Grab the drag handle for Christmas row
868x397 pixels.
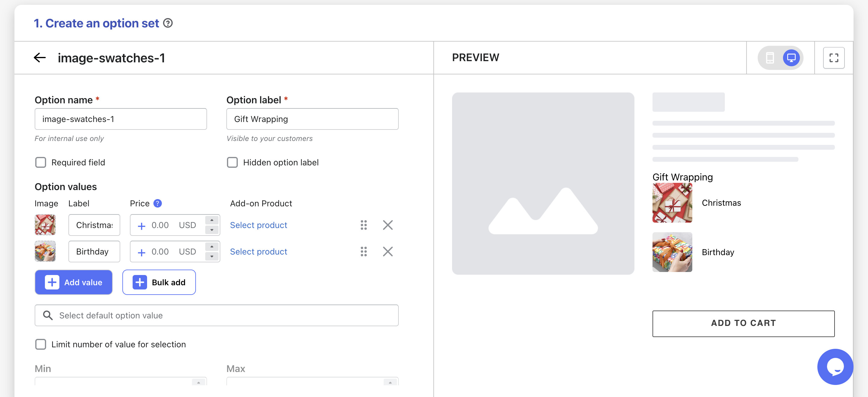coord(363,225)
